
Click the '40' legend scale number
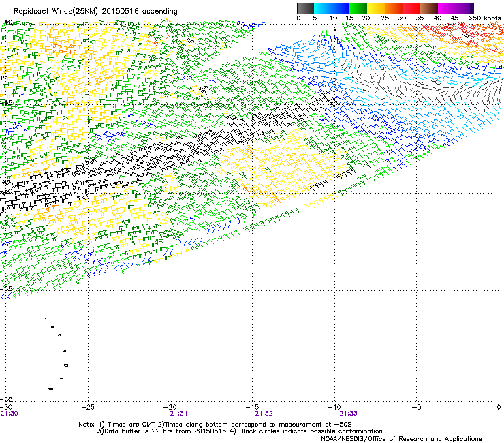pos(437,18)
